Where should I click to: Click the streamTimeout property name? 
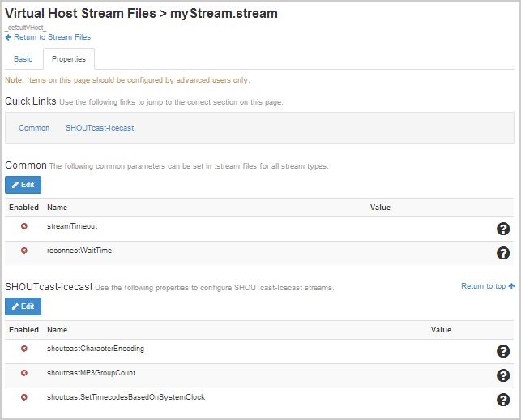72,226
